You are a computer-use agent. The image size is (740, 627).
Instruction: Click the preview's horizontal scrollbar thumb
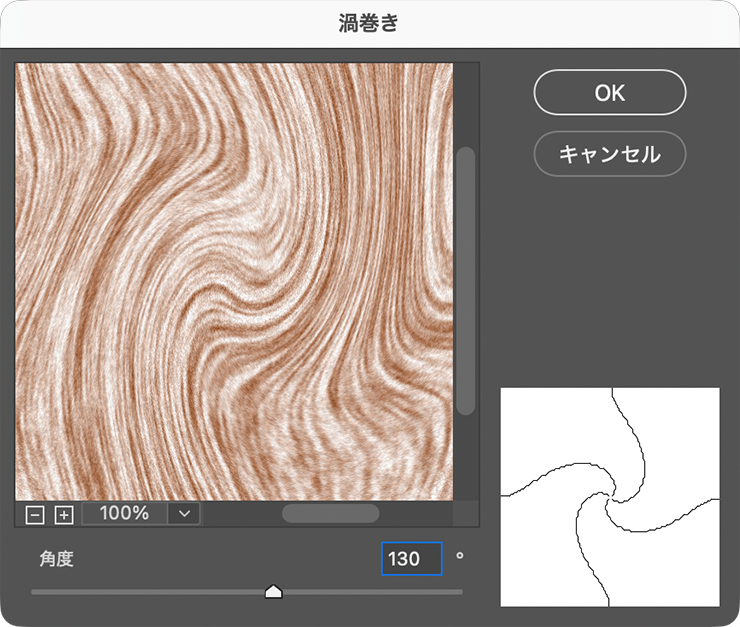[x=330, y=514]
